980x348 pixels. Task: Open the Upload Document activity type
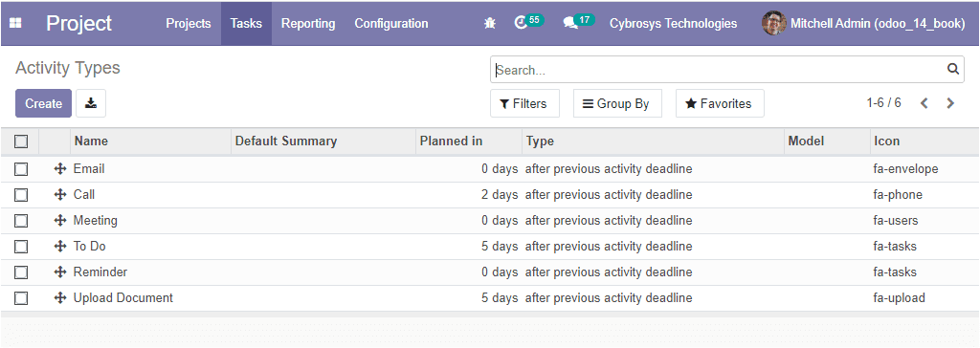pyautogui.click(x=123, y=298)
